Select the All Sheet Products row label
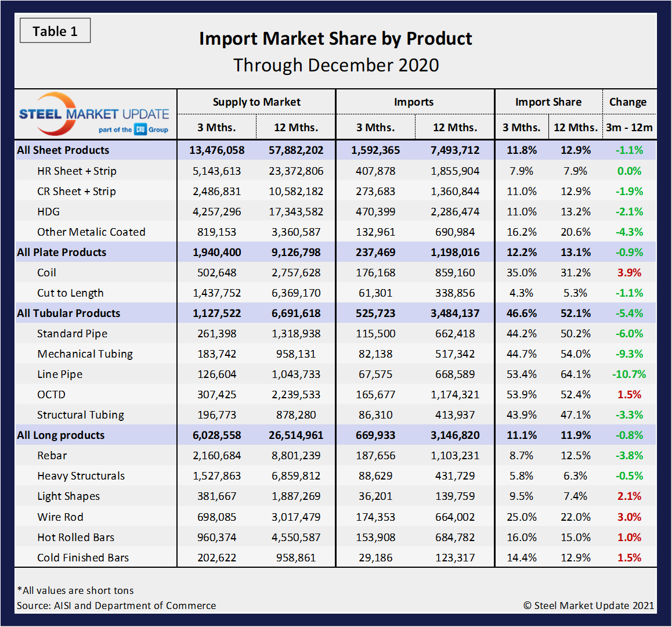Viewport: 672px width, 627px height. click(x=63, y=150)
